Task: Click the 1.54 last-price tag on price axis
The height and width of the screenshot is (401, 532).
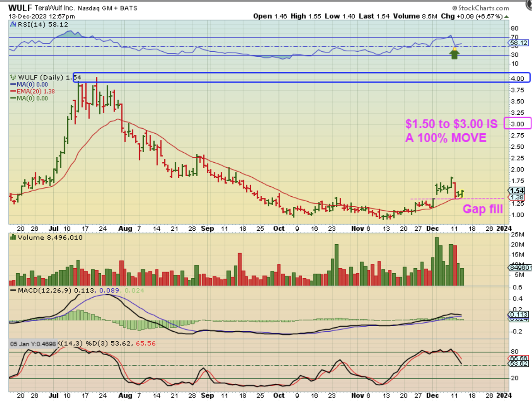Action: (517, 191)
